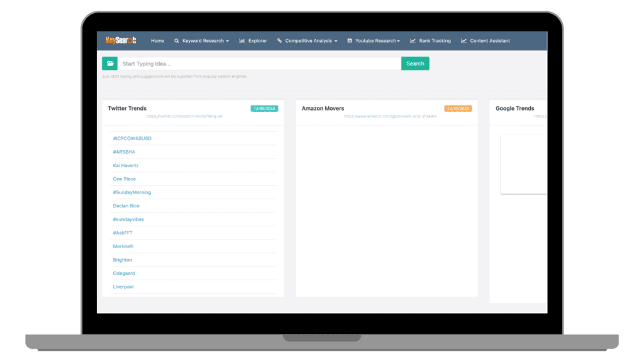This screenshot has height=362, width=644.
Task: Open the Amazon Movers source URL link
Action: coord(390,116)
